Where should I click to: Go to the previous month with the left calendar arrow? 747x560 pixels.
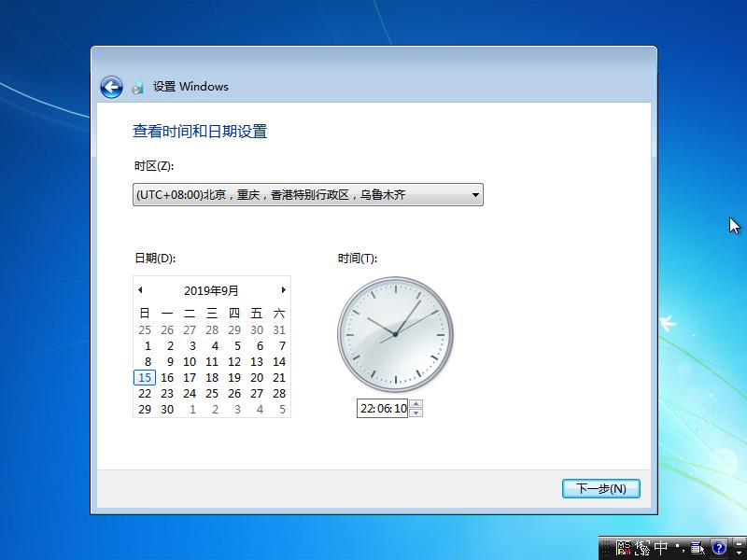click(x=140, y=290)
